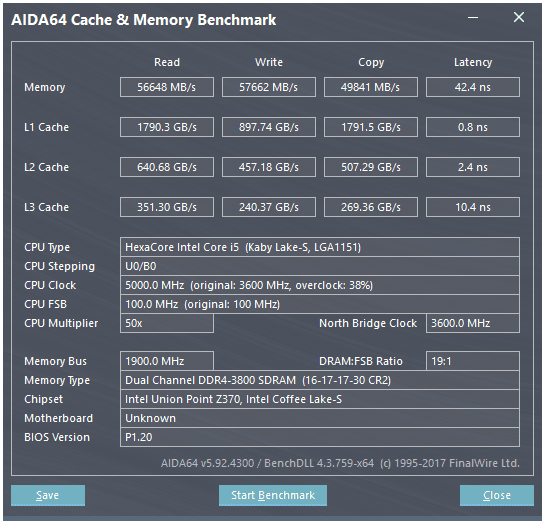Click Chipset value Intel Union Point Z370

click(x=320, y=399)
